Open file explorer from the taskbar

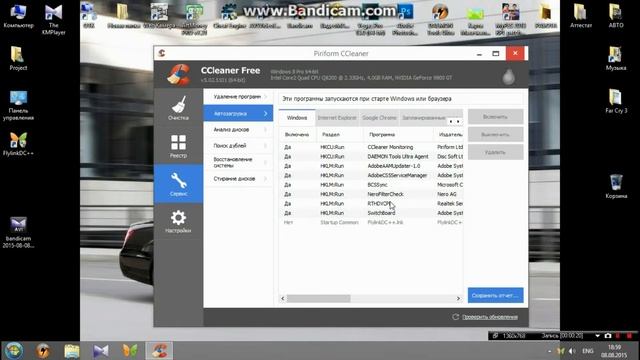pos(71,351)
